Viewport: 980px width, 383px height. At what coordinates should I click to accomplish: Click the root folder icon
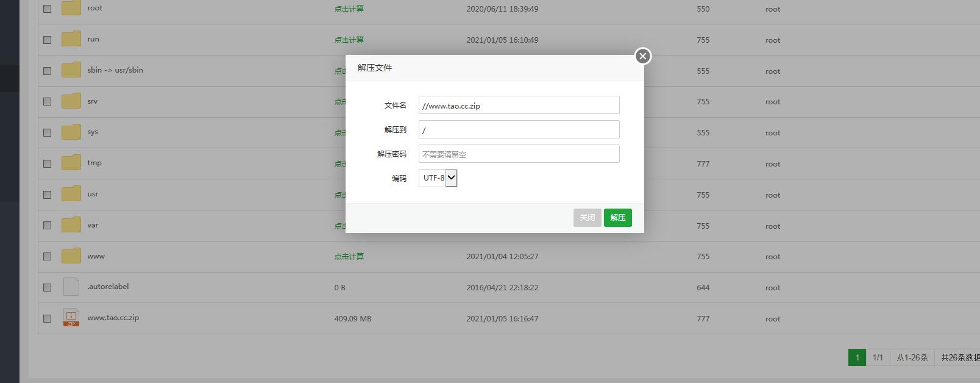(71, 8)
